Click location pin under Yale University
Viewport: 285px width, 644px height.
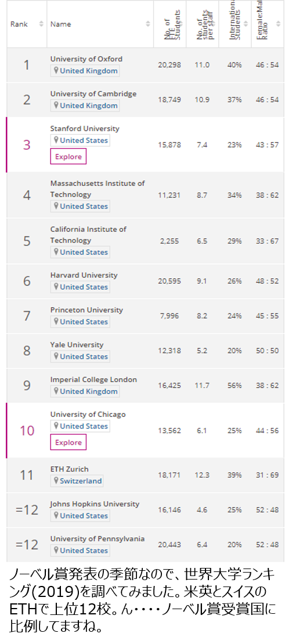(56, 356)
